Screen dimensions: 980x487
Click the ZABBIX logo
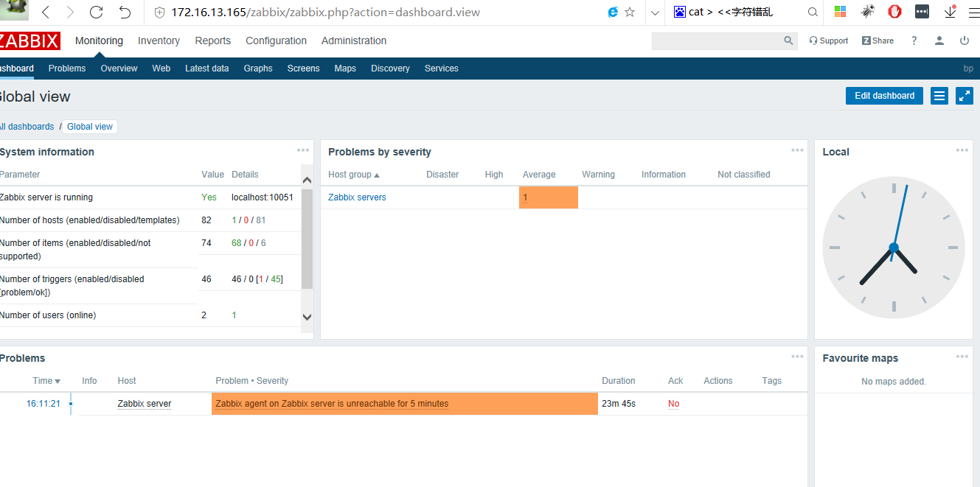[x=29, y=41]
